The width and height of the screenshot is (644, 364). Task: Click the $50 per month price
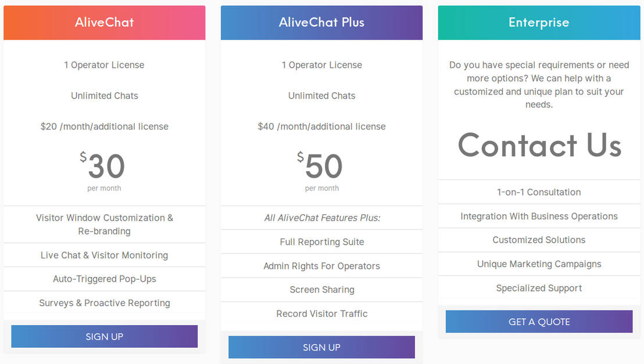[x=321, y=168]
